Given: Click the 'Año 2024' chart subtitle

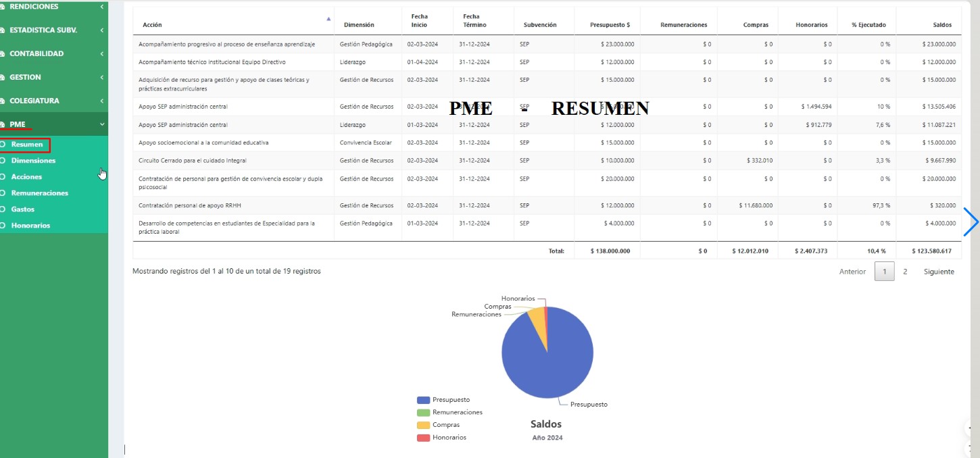Looking at the screenshot, I should 547,438.
